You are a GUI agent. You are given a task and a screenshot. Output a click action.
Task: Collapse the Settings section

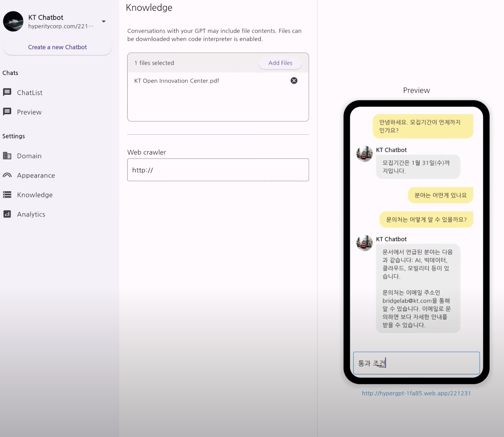coord(13,136)
